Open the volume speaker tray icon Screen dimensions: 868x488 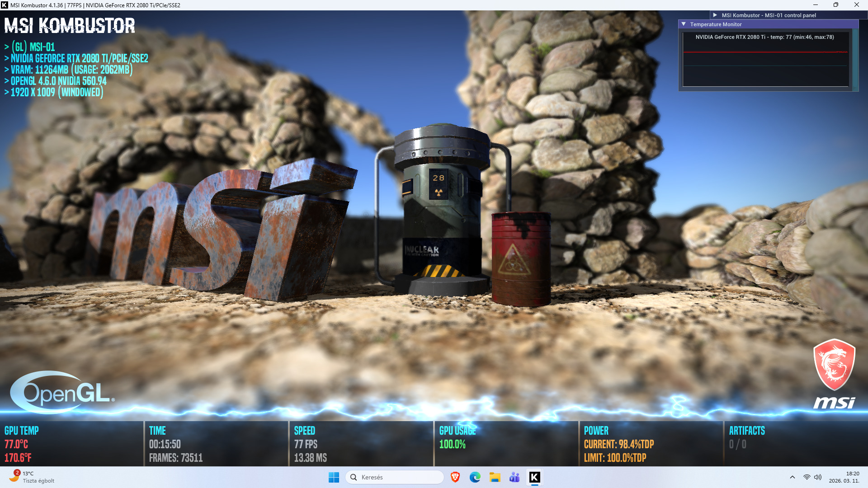(817, 477)
